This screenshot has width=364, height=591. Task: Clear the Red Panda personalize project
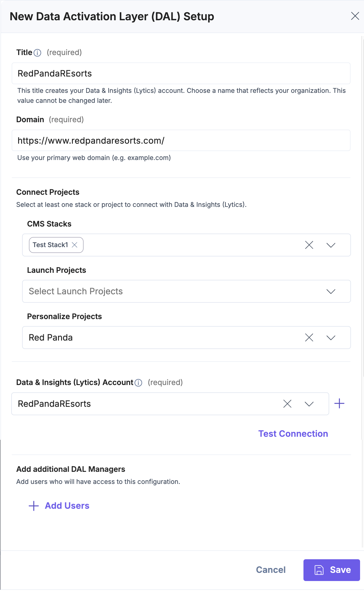[309, 338]
